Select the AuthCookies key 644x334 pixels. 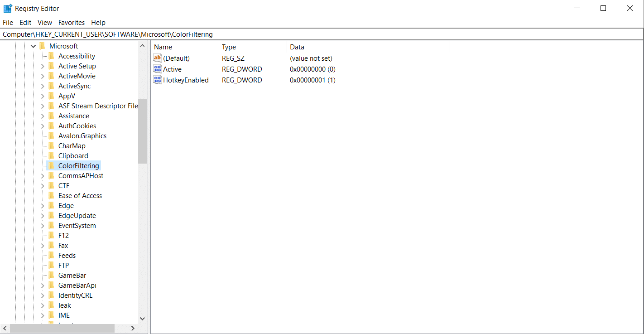click(77, 126)
